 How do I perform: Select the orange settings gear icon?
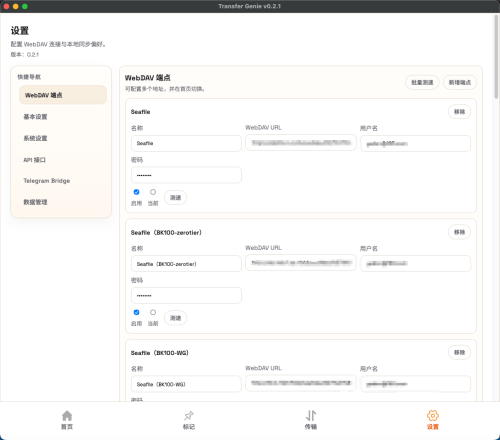(433, 416)
